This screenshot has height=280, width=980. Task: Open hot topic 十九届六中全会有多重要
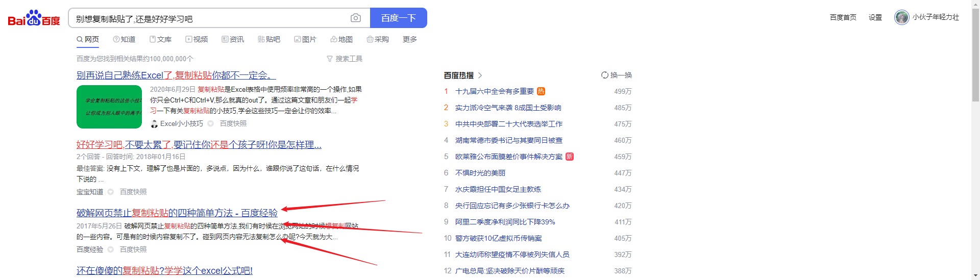click(x=495, y=91)
